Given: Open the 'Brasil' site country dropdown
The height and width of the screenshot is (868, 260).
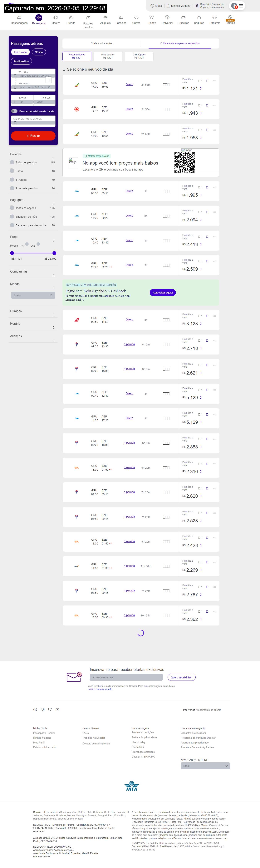Looking at the screenshot, I should [205, 766].
